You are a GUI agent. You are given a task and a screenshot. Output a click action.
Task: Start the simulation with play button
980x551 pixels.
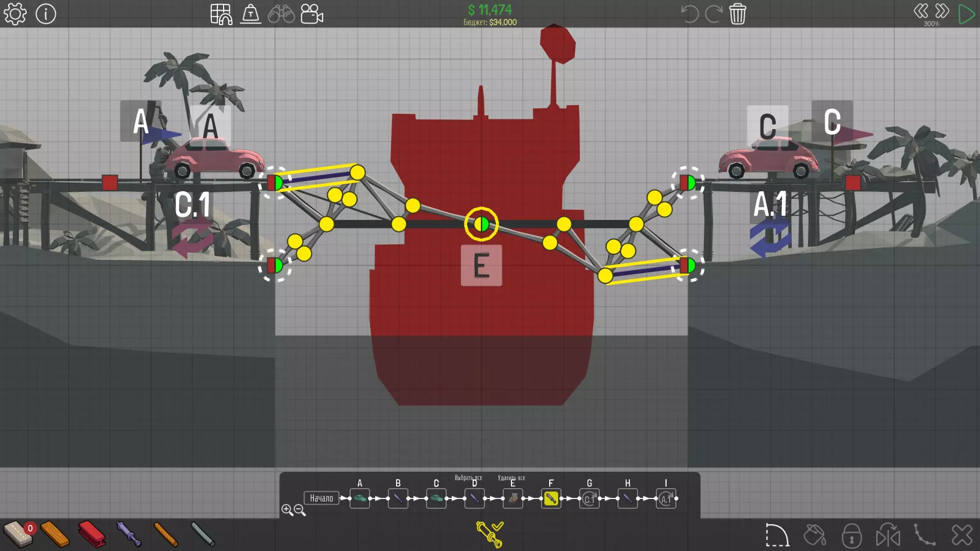coord(966,14)
